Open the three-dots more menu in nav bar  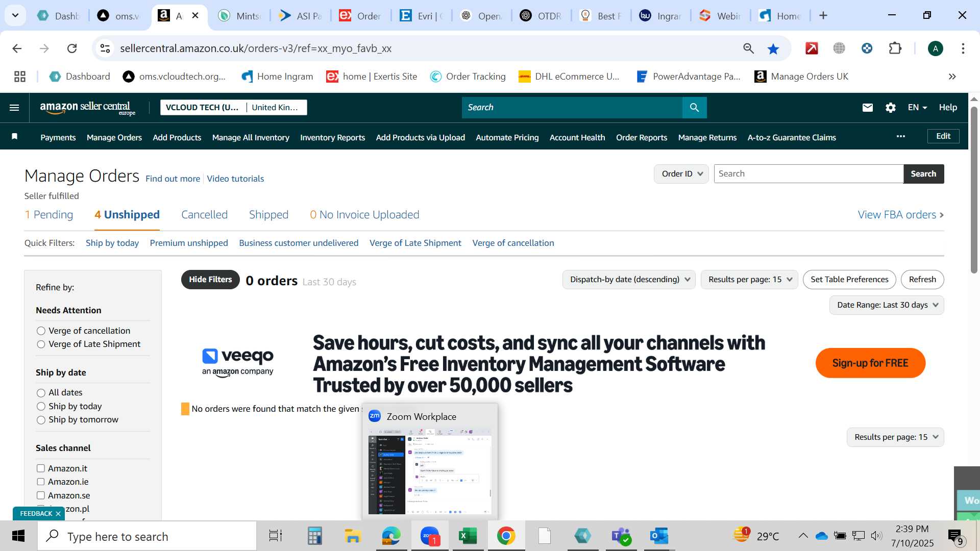tap(901, 136)
